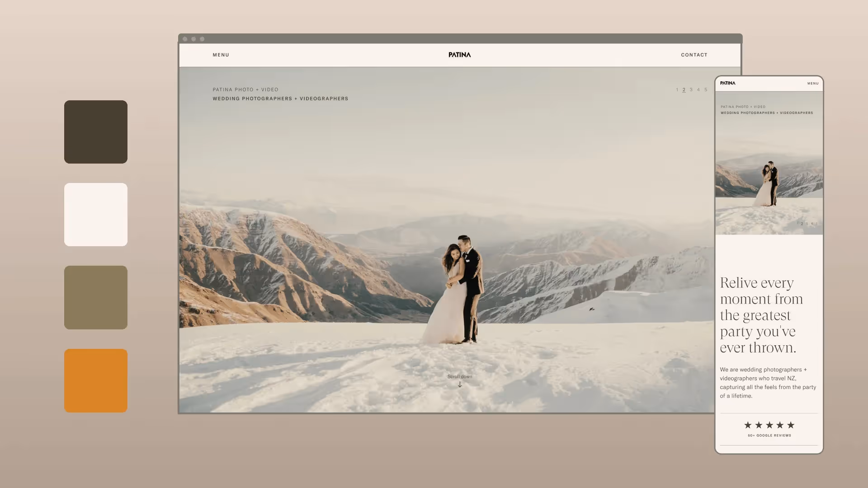Click the red traffic-light dot on the browser window
Viewport: 868px width, 488px height.
[185, 39]
